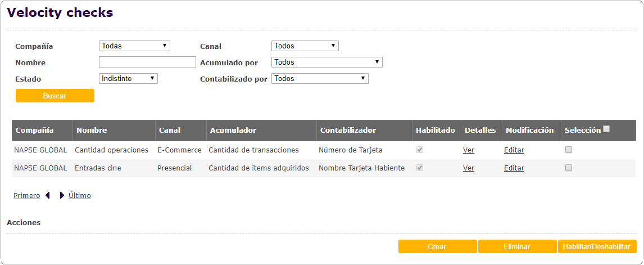
Task: Expand the Acumulado por dropdown
Action: pyautogui.click(x=326, y=62)
